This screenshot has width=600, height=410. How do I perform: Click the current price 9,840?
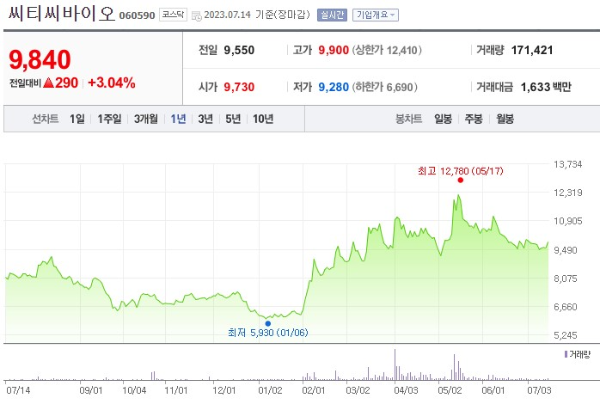tap(40, 60)
